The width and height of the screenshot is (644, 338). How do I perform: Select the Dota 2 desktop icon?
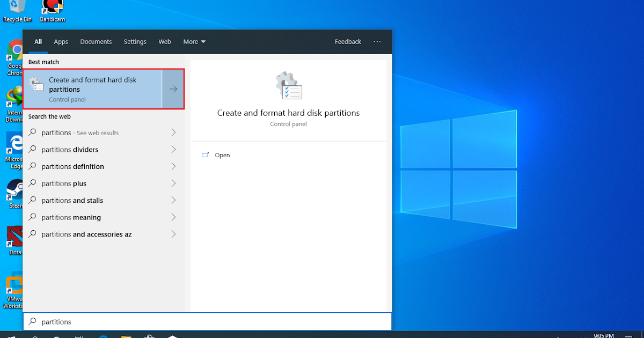[x=14, y=240]
